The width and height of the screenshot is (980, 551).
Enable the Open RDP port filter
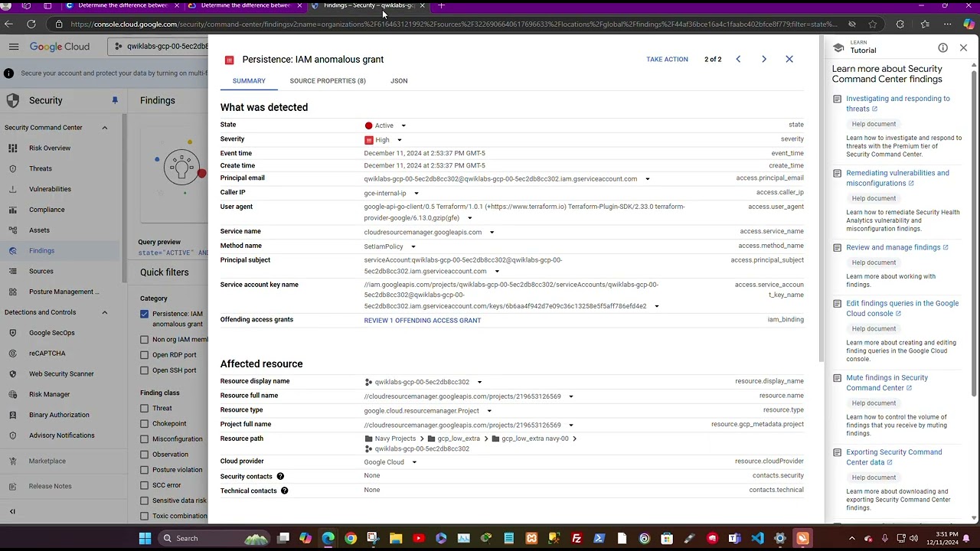point(144,355)
